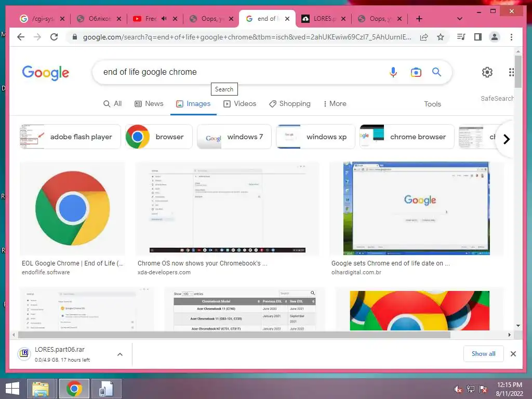Dismiss the downloads bar

[513, 354]
